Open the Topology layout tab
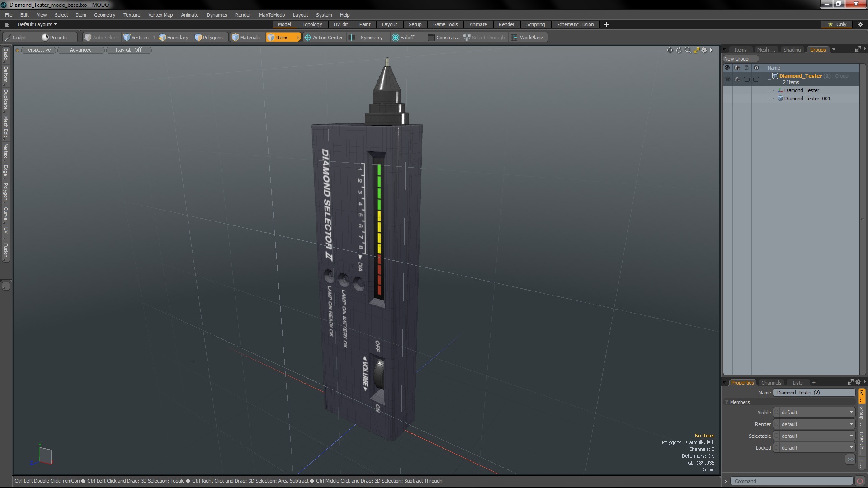This screenshot has height=488, width=868. click(x=312, y=24)
